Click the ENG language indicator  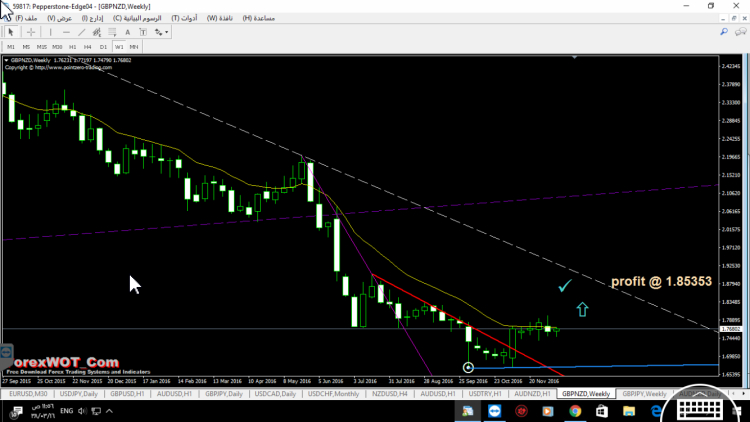[66, 411]
